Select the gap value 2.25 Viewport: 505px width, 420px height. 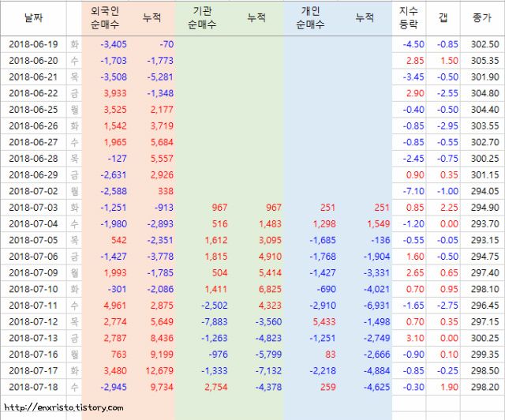point(449,208)
